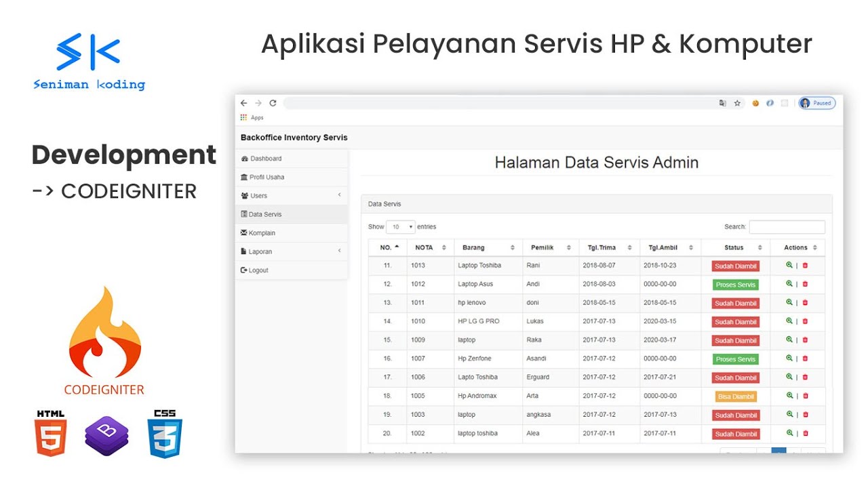This screenshot has height=488, width=868.
Task: View details icon for Hp Andromax row
Action: tap(789, 395)
